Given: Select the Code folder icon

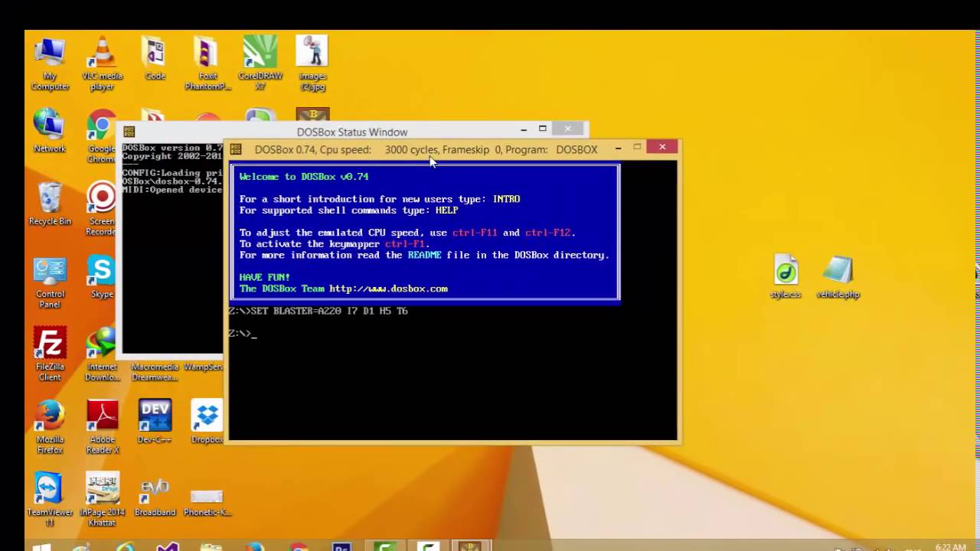Looking at the screenshot, I should click(x=155, y=58).
